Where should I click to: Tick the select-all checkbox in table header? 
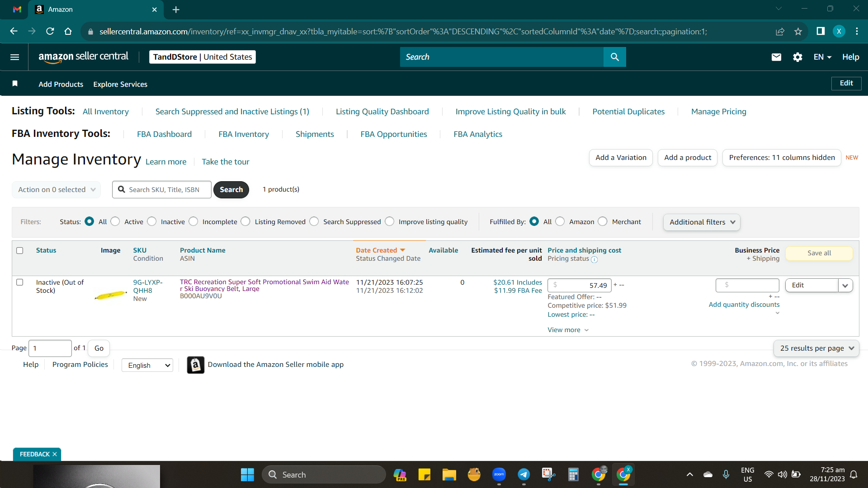click(20, 250)
